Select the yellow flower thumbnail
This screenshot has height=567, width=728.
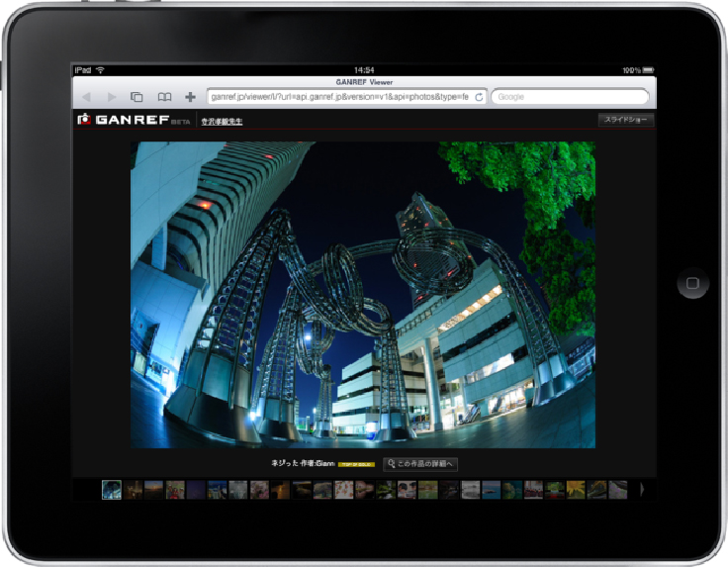pos(576,490)
